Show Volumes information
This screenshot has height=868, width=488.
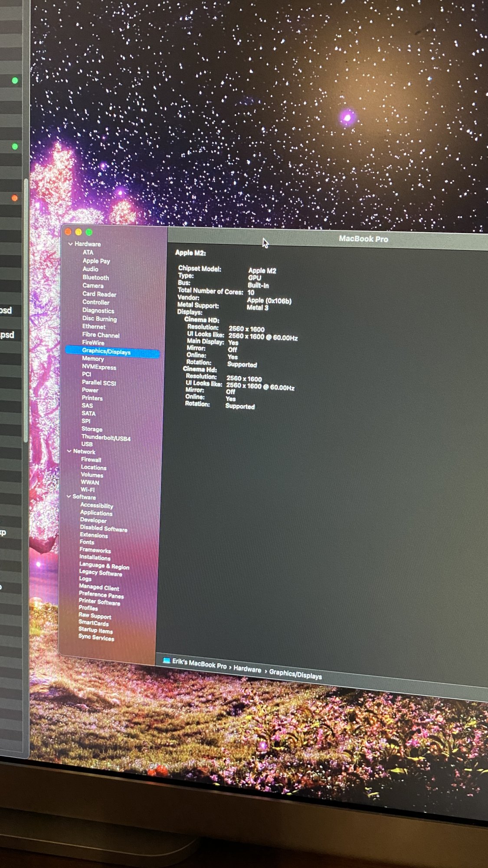pyautogui.click(x=92, y=475)
